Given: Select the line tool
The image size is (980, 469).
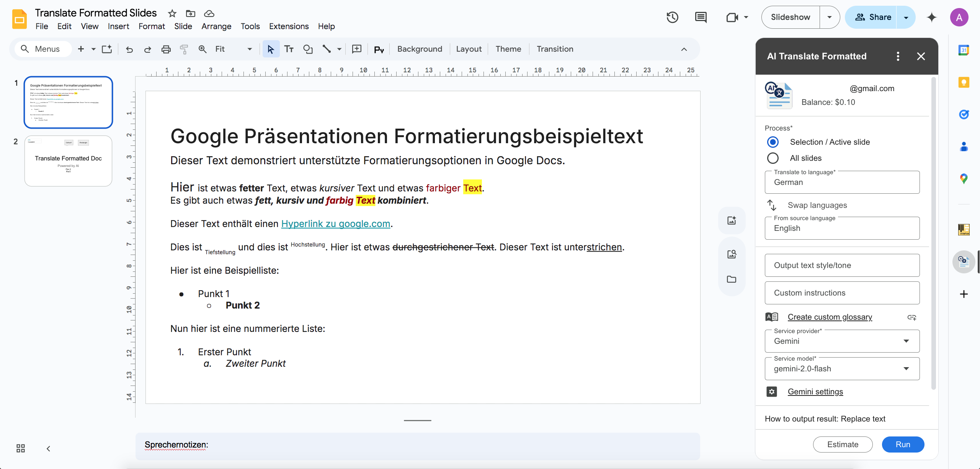Looking at the screenshot, I should click(327, 49).
